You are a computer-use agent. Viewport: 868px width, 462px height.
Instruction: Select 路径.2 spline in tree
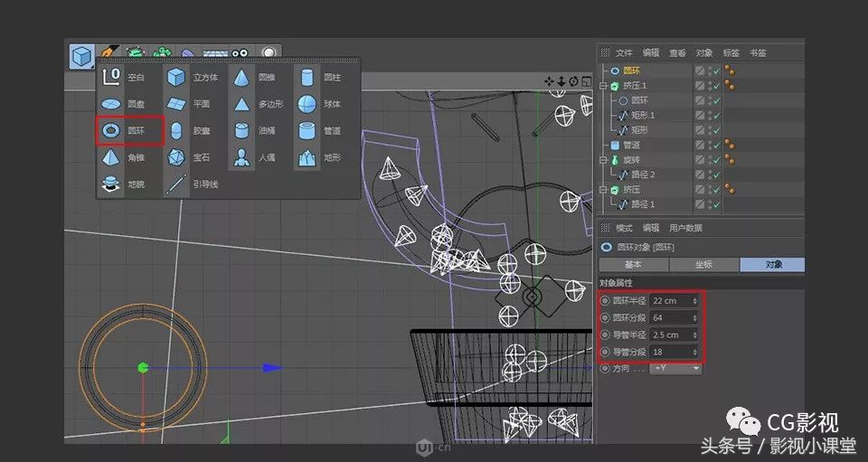[643, 174]
